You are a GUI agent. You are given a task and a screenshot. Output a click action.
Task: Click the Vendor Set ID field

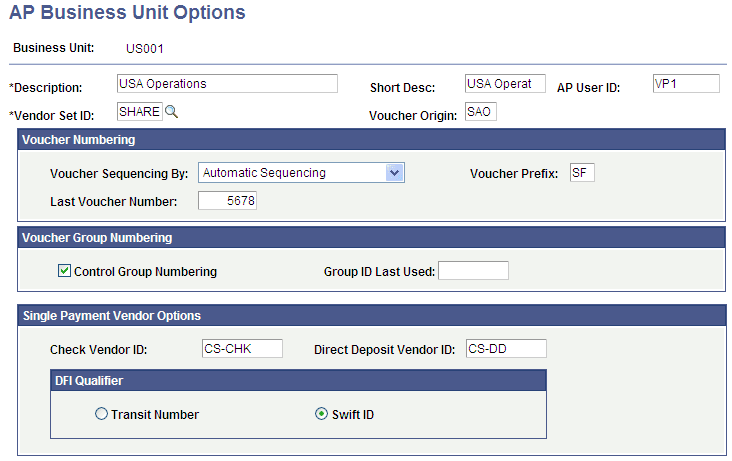(139, 112)
